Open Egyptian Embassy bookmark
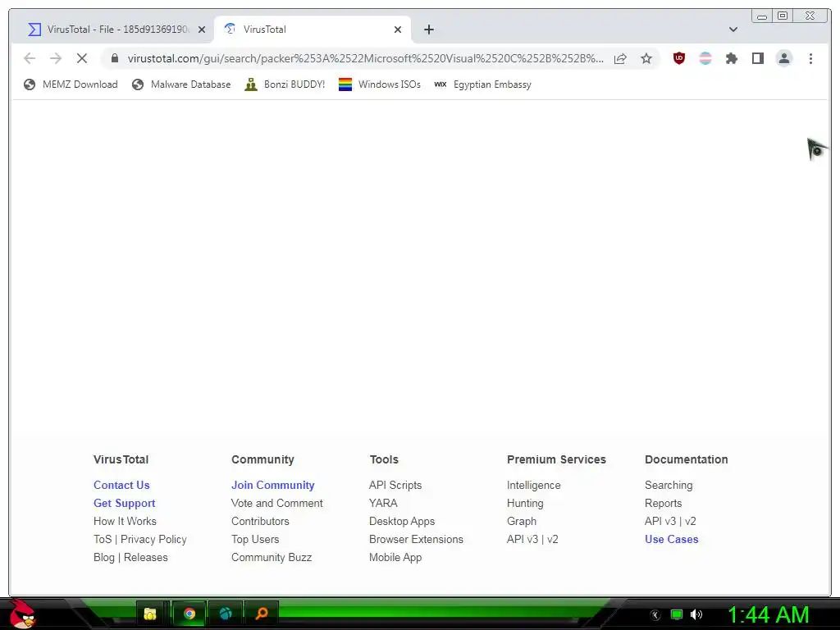This screenshot has height=630, width=840. [x=482, y=84]
